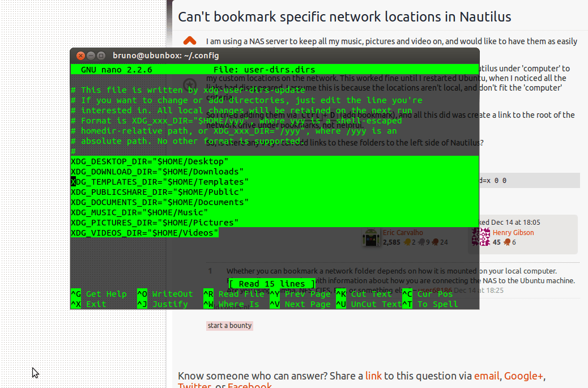Click the "Read 15 lines" status message
Image resolution: width=588 pixels, height=388 pixels.
click(272, 283)
